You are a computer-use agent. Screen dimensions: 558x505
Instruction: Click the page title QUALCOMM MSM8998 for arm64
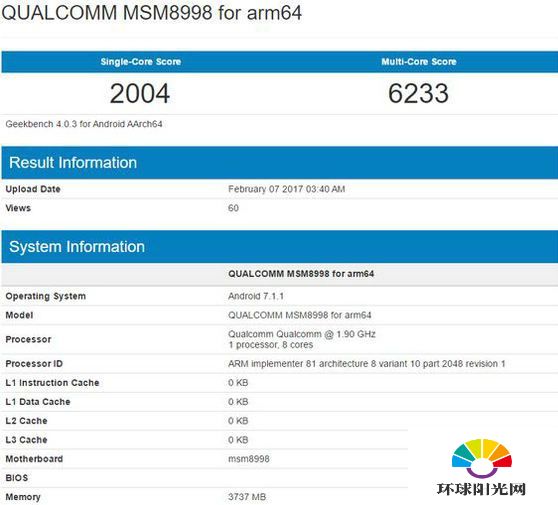point(152,13)
